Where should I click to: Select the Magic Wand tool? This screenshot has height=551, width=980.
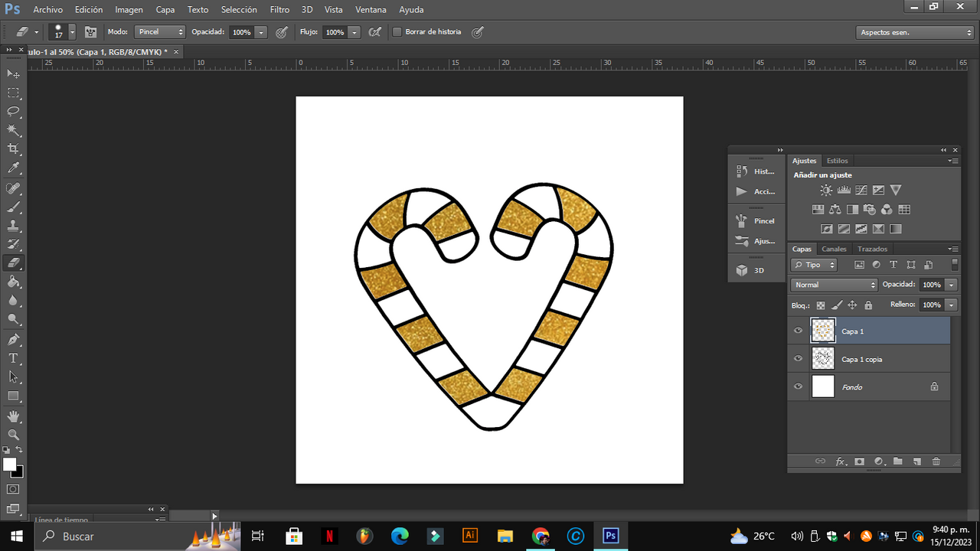(14, 131)
